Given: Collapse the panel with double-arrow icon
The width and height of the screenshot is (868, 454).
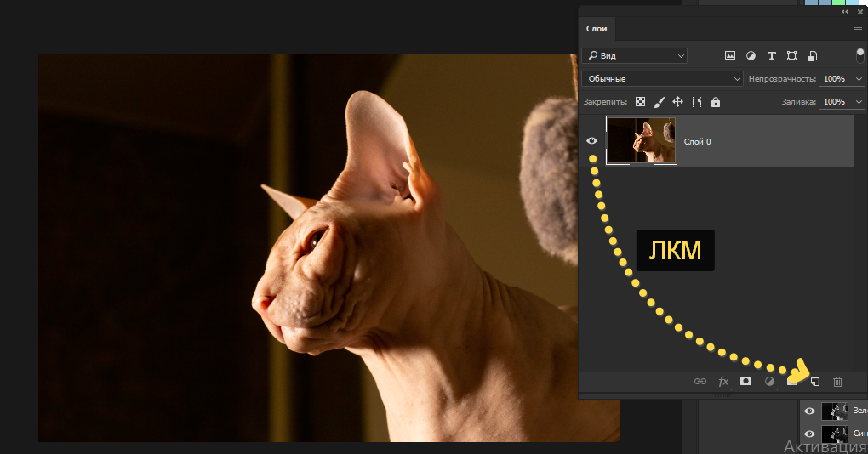Looking at the screenshot, I should (845, 12).
